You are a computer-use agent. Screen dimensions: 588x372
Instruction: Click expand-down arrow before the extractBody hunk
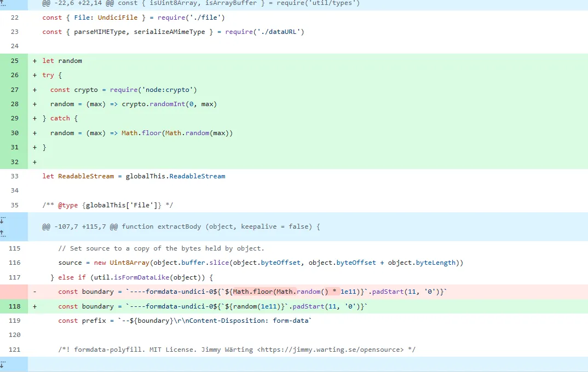[x=3, y=220]
